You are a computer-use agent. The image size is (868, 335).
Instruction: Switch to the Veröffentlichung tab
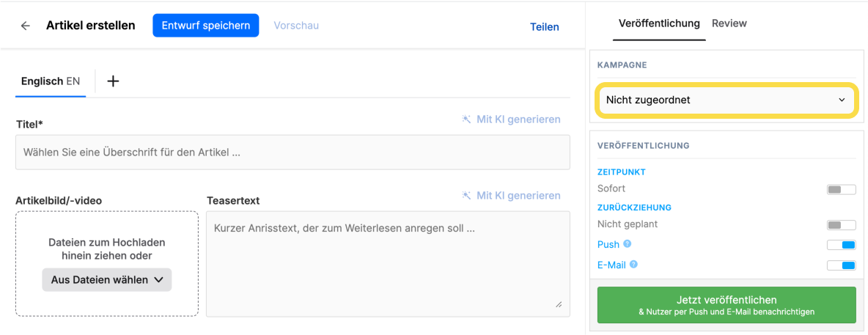(x=659, y=23)
